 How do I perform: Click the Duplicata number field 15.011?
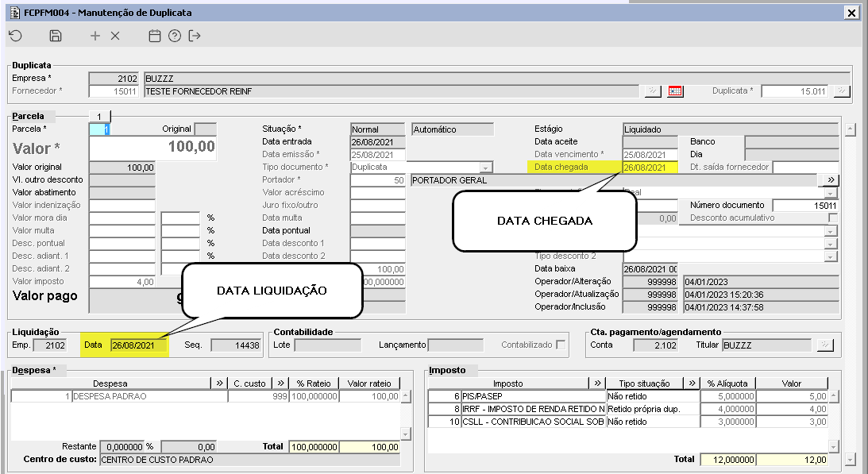794,91
